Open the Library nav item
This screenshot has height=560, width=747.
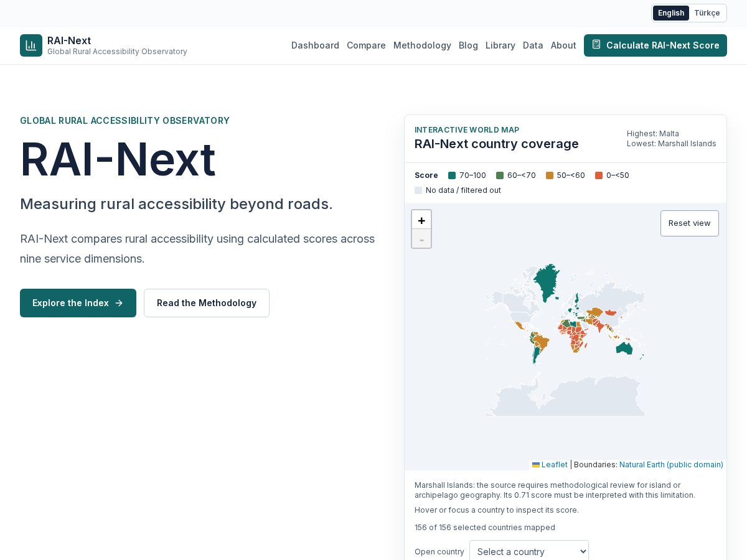pos(500,45)
